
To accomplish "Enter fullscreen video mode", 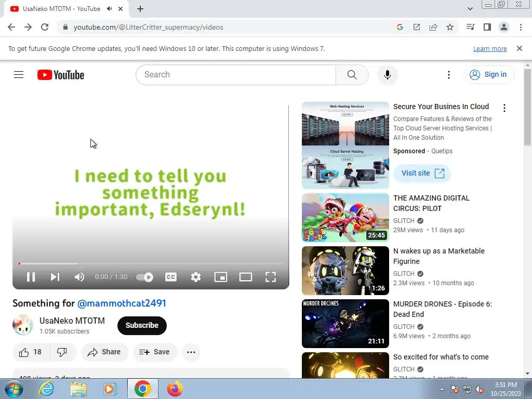I will click(x=270, y=277).
